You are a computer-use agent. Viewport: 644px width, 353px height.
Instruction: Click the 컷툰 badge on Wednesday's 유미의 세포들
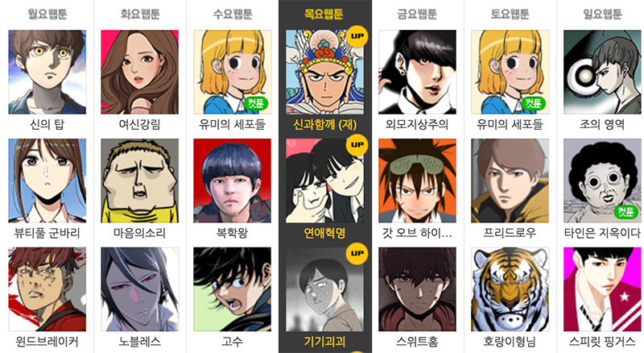[256, 103]
